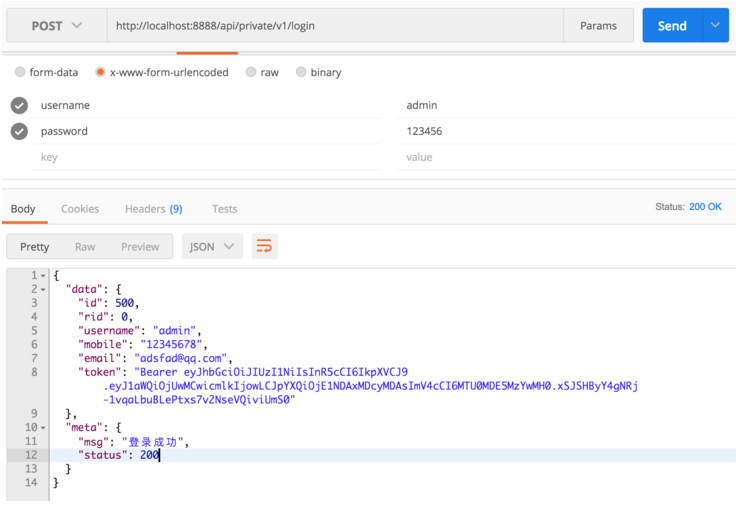Select the raw body radio option

[251, 72]
